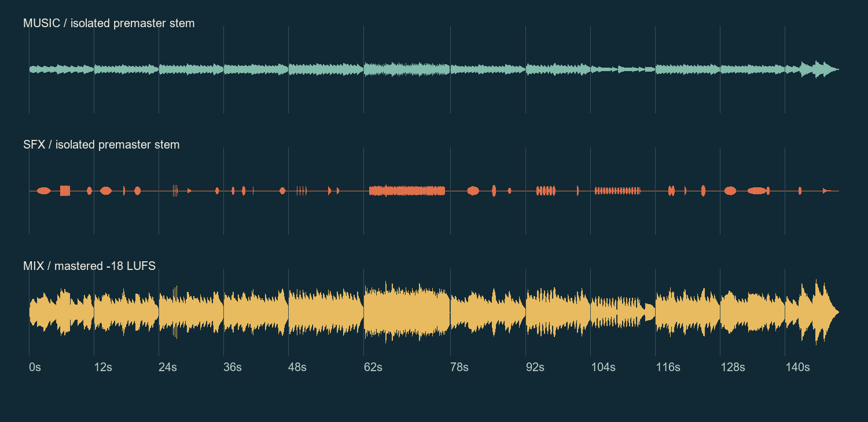Pick the 78s time label
Screen dimensions: 868x422
[459, 367]
